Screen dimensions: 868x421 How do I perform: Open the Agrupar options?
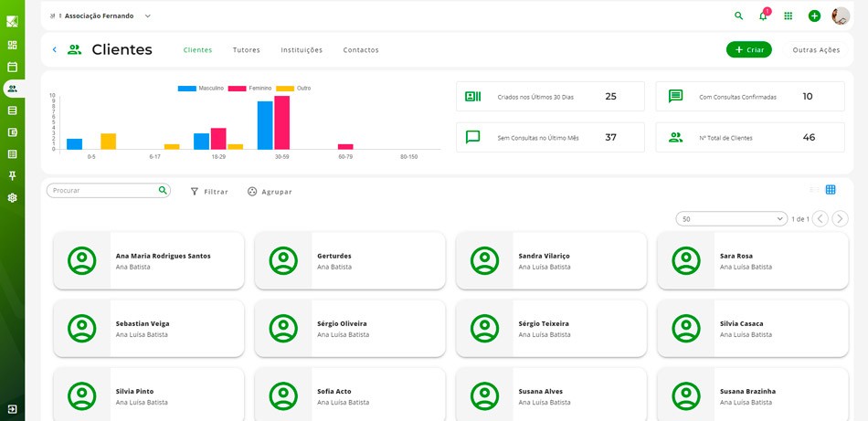click(x=270, y=192)
